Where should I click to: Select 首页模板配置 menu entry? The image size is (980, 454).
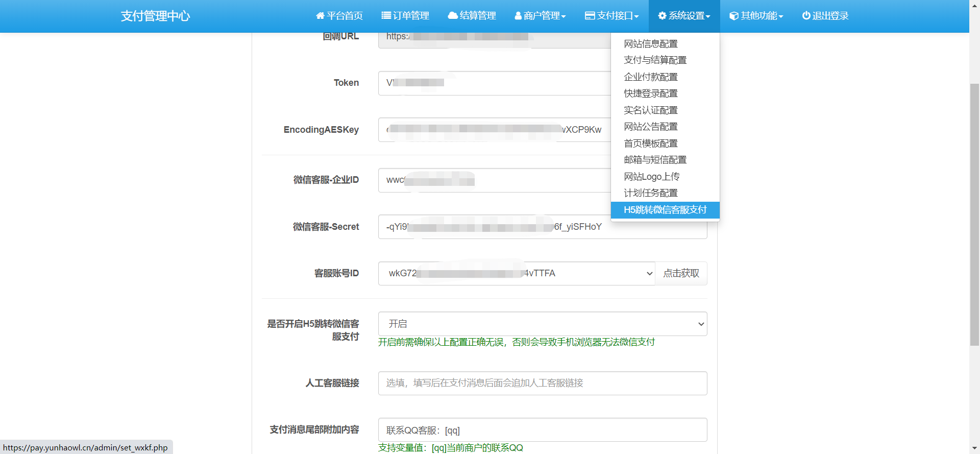point(651,144)
